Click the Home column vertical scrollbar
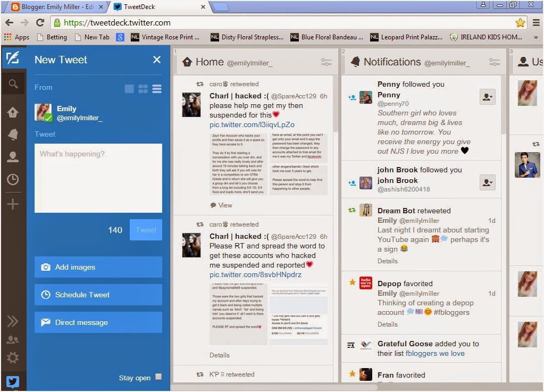The image size is (544, 392). tap(335, 104)
